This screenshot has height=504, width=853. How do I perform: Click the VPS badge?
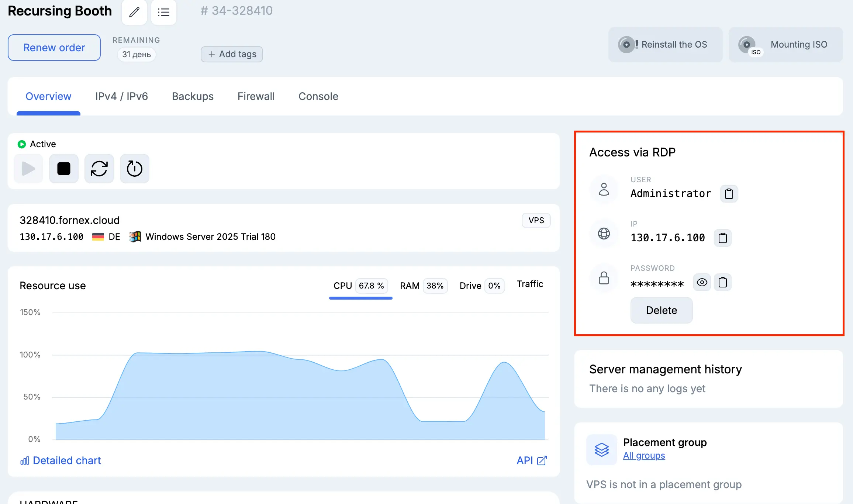536,220
